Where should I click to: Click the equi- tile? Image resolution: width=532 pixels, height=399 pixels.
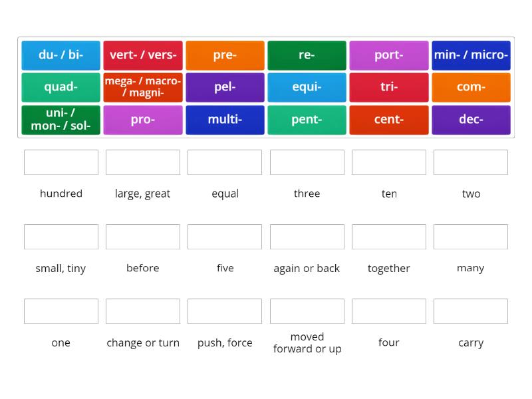pos(307,87)
